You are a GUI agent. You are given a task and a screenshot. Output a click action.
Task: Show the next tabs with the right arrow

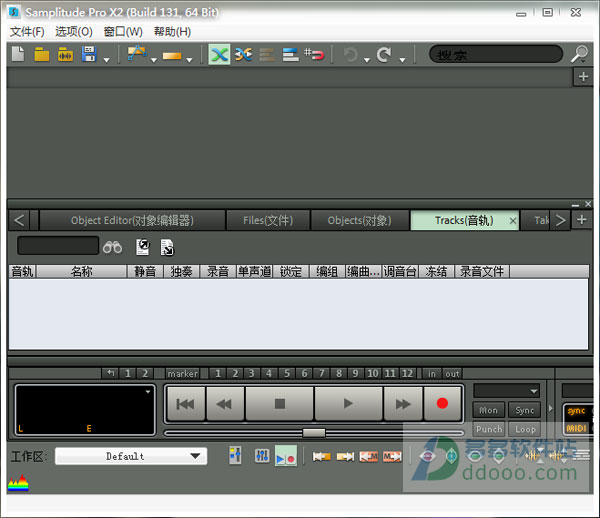pos(560,220)
